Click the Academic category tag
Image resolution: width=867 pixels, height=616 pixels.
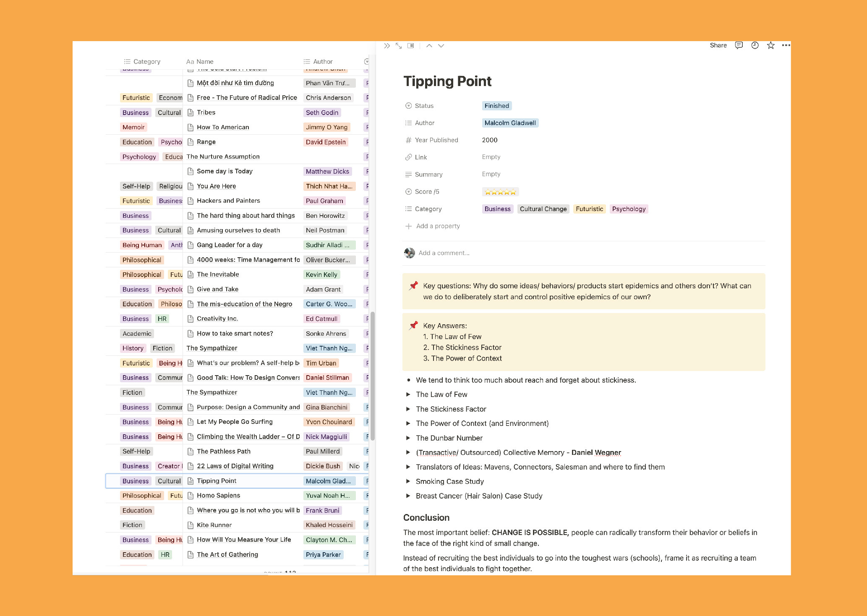137,334
